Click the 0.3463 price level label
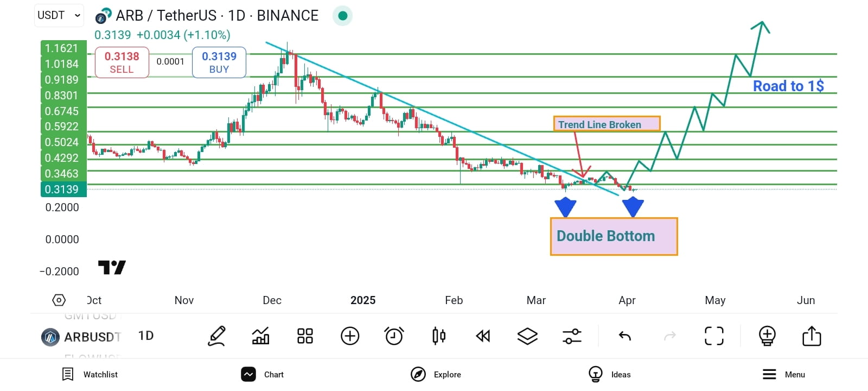Screen dimensions: 868x391 63,174
